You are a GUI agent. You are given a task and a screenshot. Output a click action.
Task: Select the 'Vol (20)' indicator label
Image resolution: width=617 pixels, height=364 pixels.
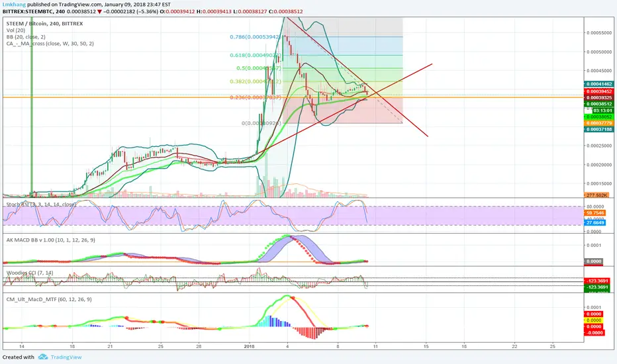(x=16, y=30)
